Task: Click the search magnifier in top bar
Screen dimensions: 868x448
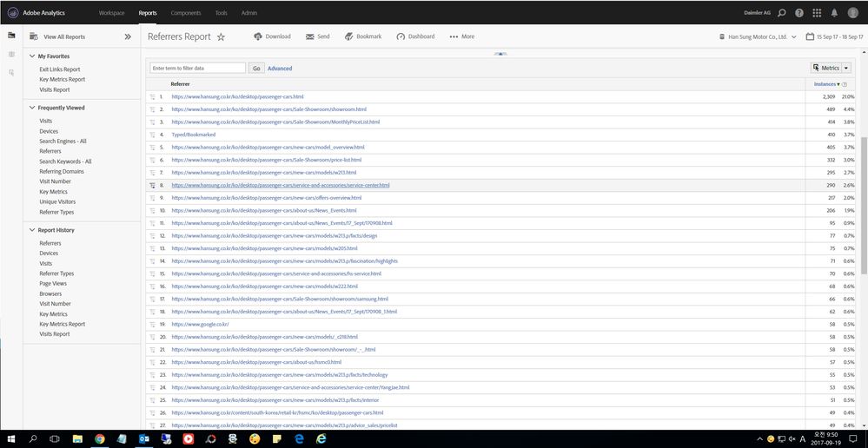Action: 782,13
